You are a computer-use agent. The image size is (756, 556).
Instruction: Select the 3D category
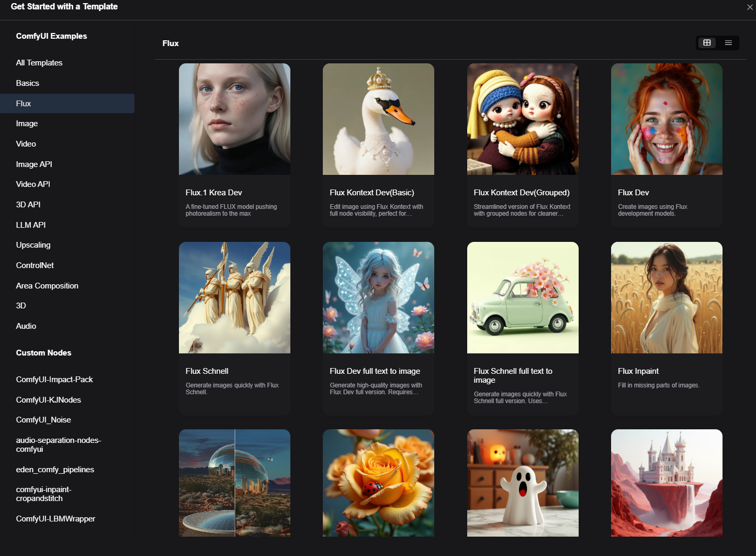67,306
